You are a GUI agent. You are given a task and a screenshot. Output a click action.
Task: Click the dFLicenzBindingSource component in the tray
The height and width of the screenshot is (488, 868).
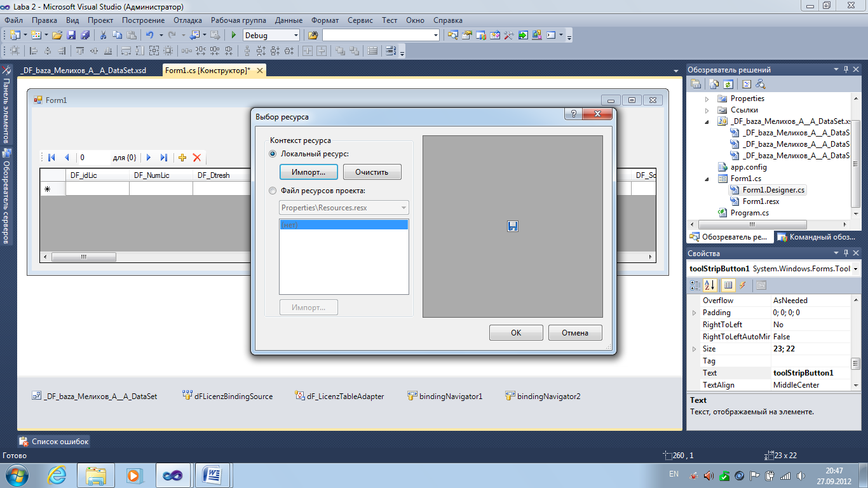point(227,396)
